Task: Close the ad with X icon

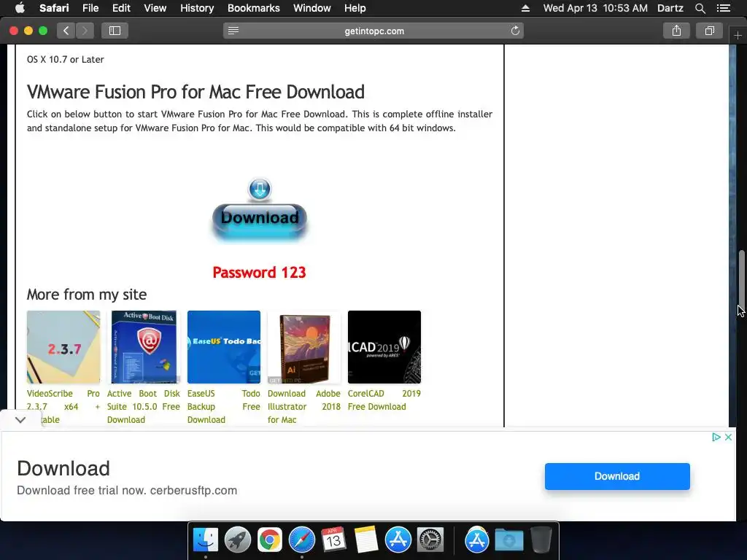Action: (x=728, y=437)
